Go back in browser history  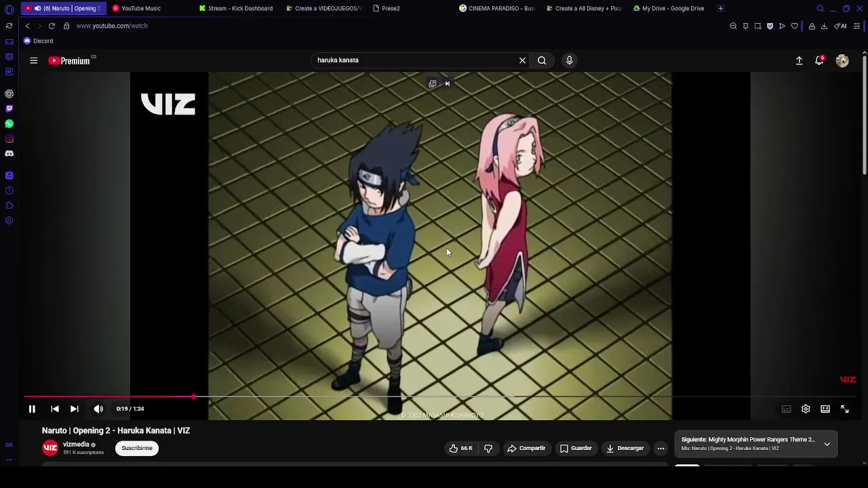[x=27, y=26]
